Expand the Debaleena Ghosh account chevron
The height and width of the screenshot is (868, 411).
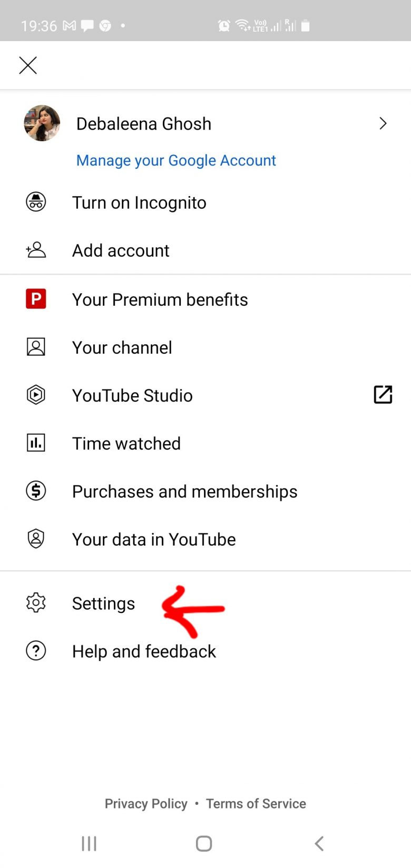click(383, 123)
